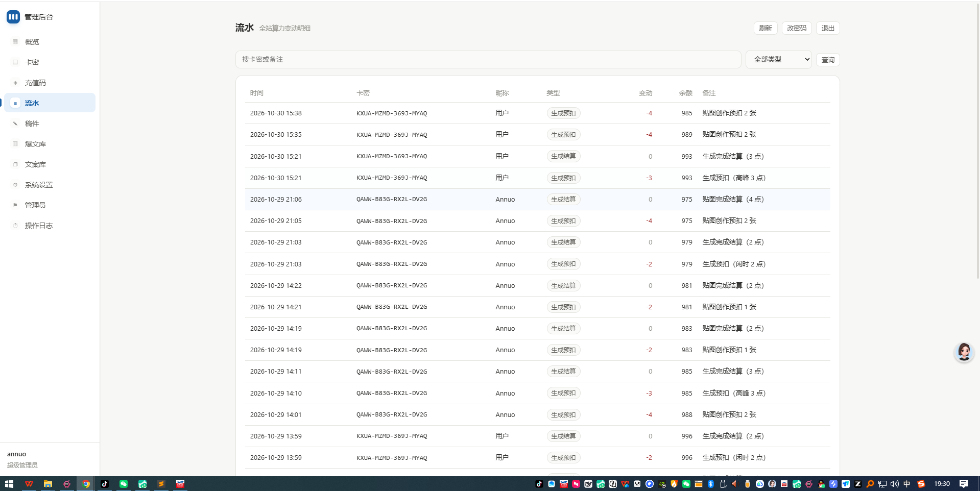The image size is (980, 491).
Task: Click the 退出 button
Action: pyautogui.click(x=827, y=28)
